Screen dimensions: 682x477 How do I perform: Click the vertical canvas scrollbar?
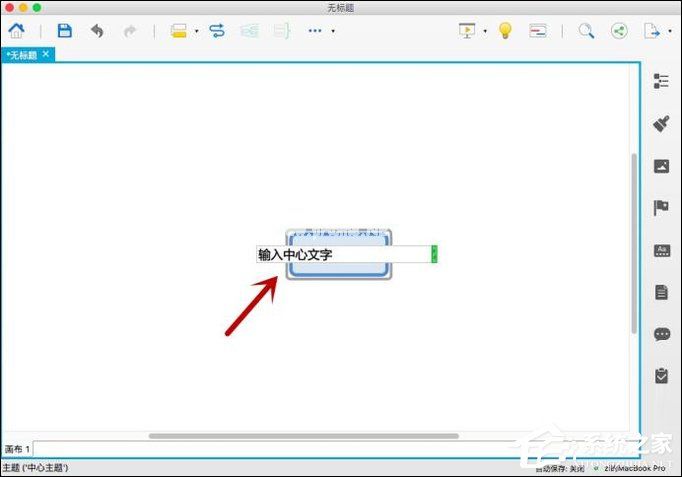point(633,240)
